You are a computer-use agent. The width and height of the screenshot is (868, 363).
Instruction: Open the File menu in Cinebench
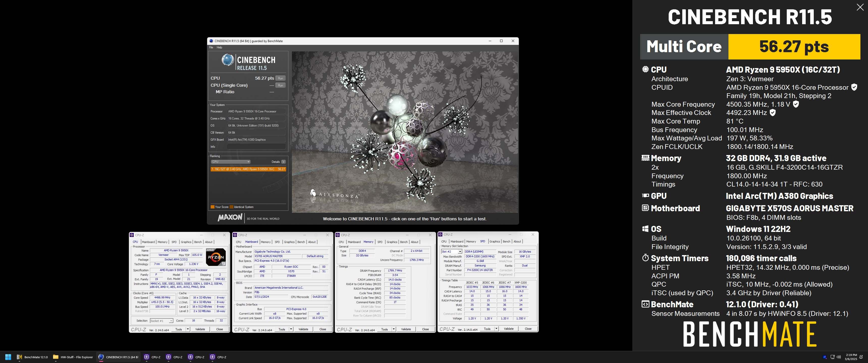(211, 47)
